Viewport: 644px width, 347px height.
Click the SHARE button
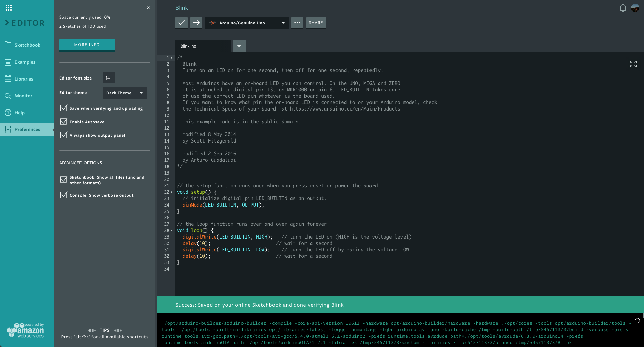click(x=316, y=23)
